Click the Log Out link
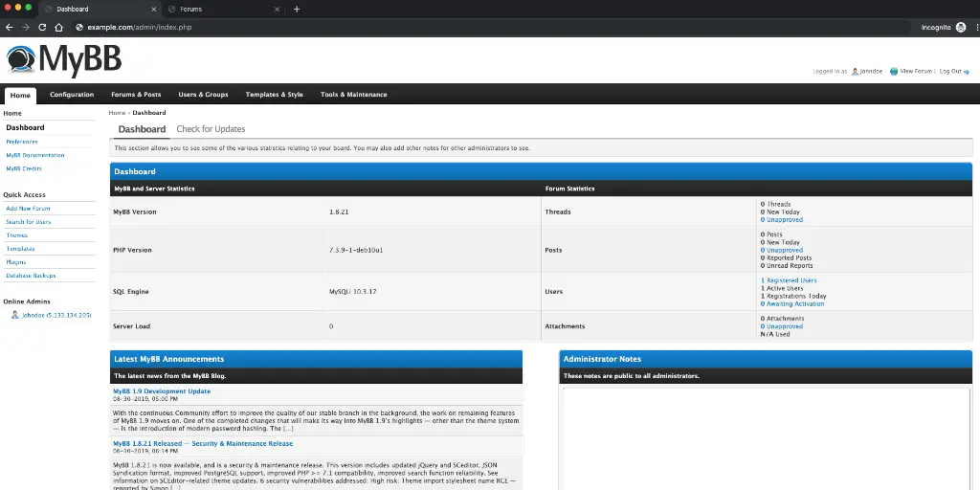 point(949,71)
